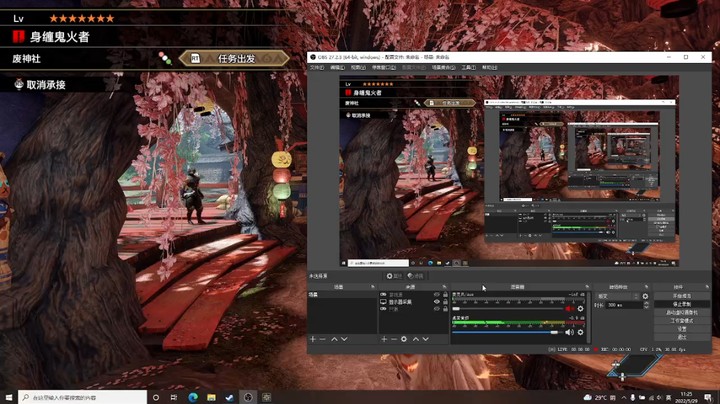Move scene up in Scenes dock
The height and width of the screenshot is (404, 720).
334,339
